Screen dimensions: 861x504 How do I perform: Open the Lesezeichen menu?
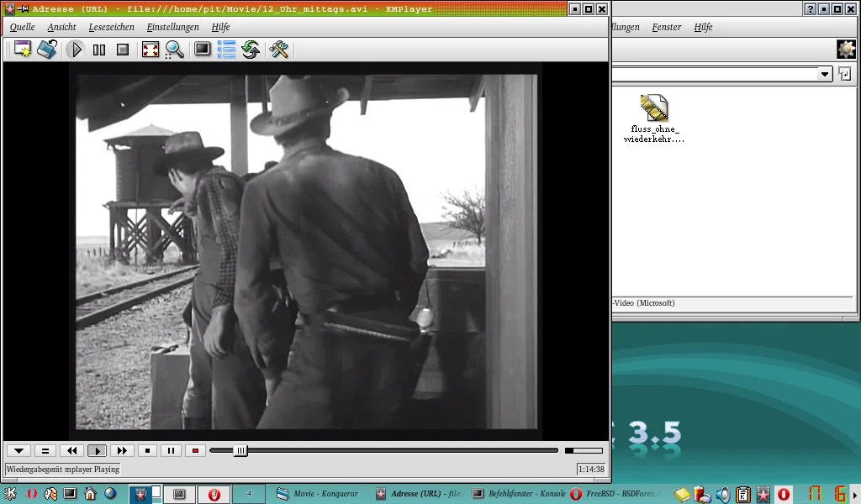coord(112,27)
